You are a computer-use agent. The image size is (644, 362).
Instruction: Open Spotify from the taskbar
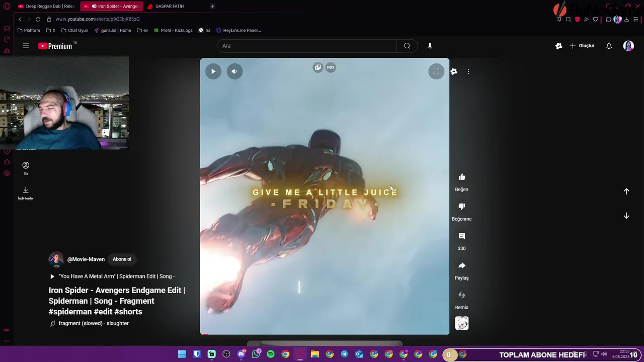(x=271, y=354)
